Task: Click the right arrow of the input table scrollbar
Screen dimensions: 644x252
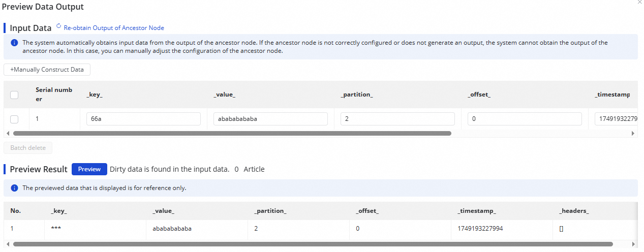Action: point(633,134)
